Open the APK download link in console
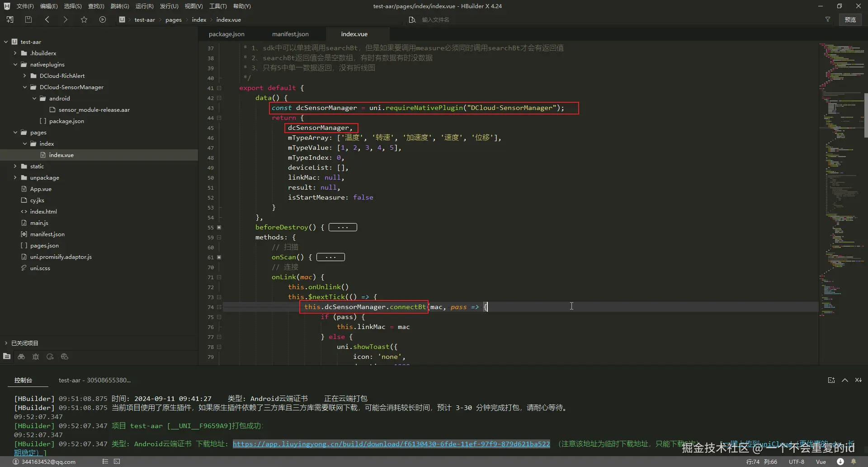Image resolution: width=868 pixels, height=467 pixels. pyautogui.click(x=391, y=444)
